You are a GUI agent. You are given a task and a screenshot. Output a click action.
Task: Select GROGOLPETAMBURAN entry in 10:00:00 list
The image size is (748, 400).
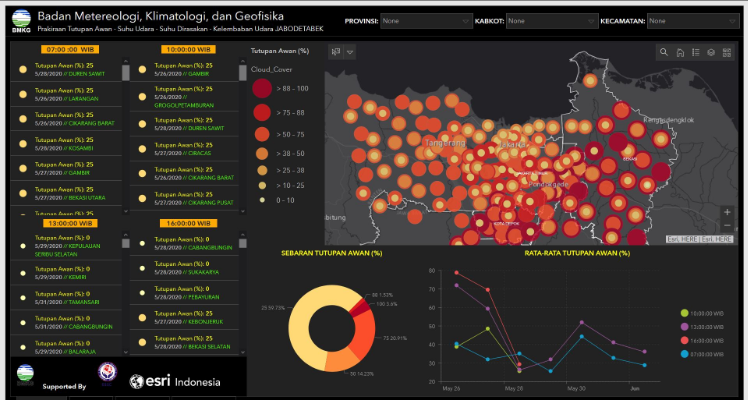point(185,97)
